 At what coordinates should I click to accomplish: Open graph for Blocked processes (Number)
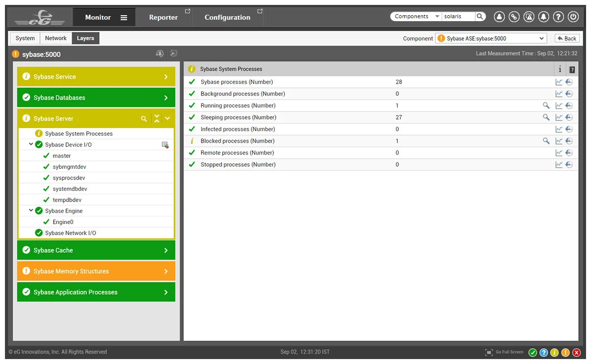[x=559, y=141]
